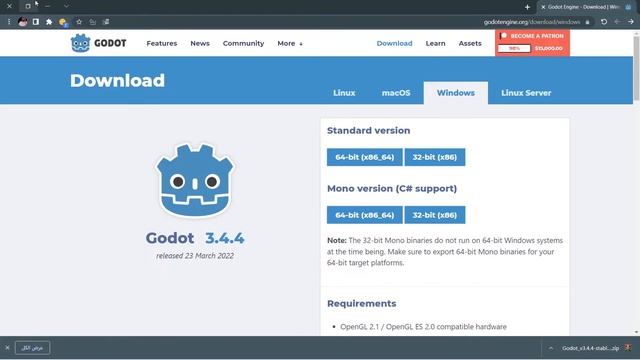640x360 pixels.
Task: Download Standard version 64-bit (x86_64)
Action: pos(364,157)
